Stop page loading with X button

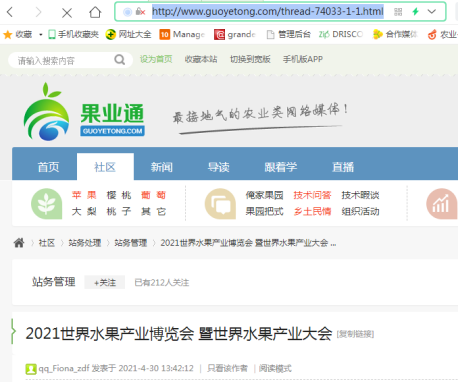pos(67,13)
